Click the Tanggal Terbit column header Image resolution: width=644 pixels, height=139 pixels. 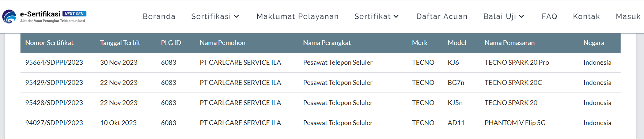[x=120, y=43]
